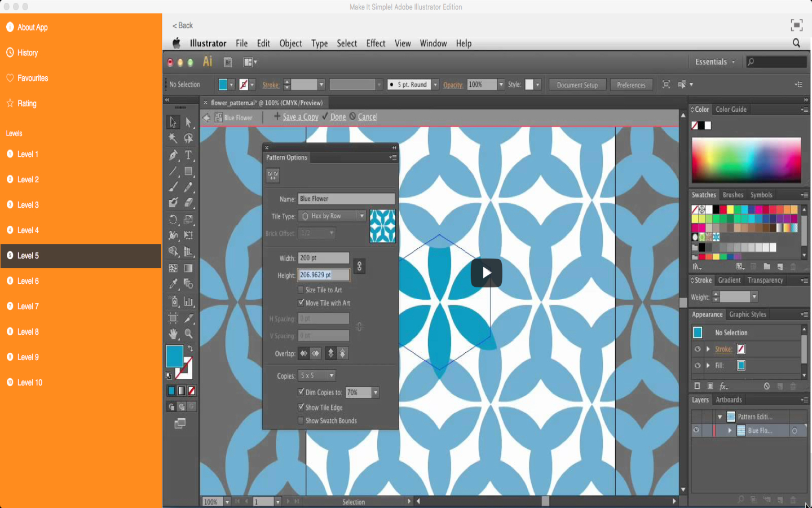Select the Eyedropper tool
The image size is (812, 508).
point(173,284)
